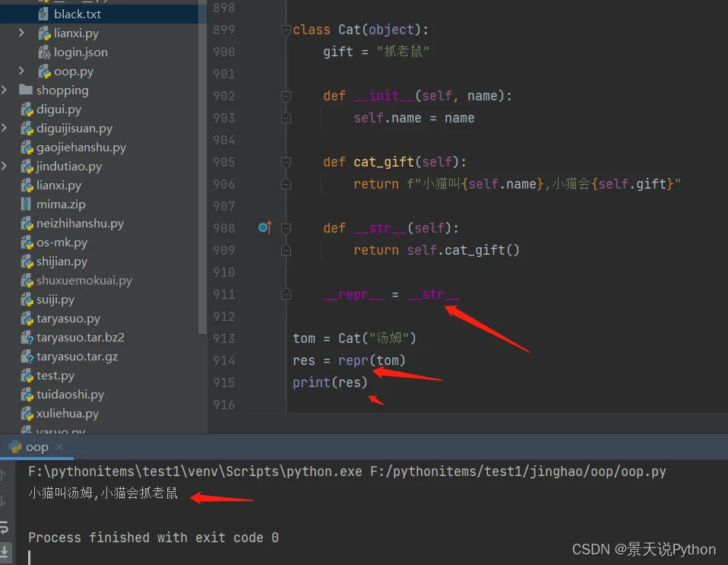This screenshot has width=728, height=565.
Task: Click the down arrow in Run toolbar
Action: click(x=5, y=500)
